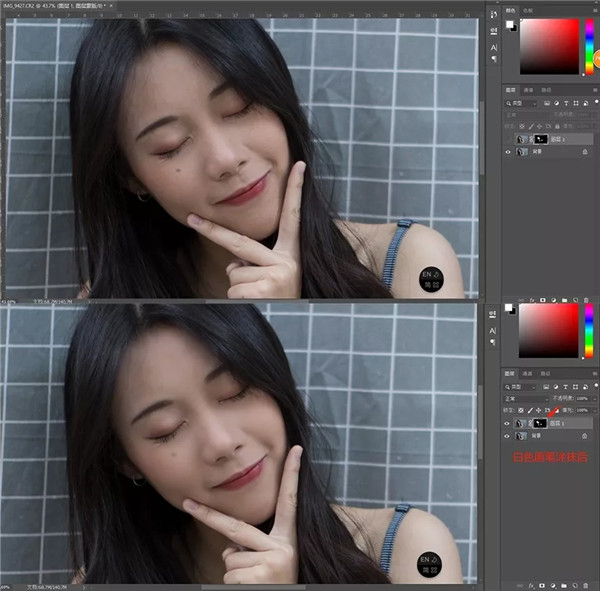Select IMG_9427.CR2 document tab
The width and height of the screenshot is (600, 591).
[x=54, y=6]
